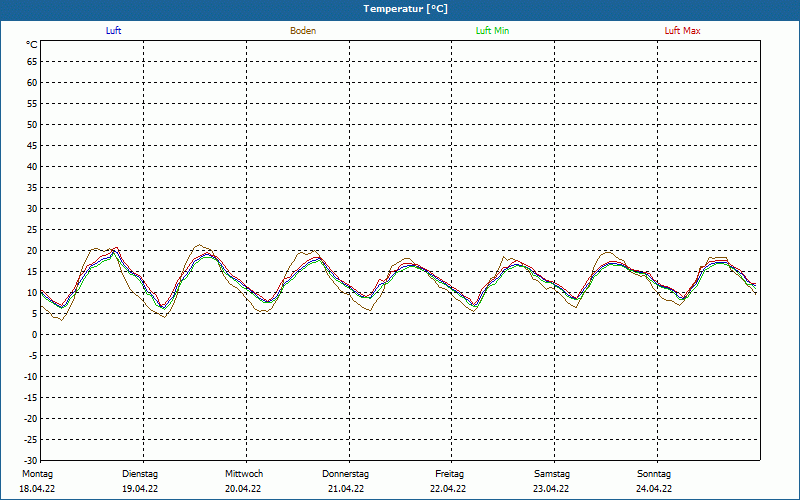Click the date 23.04.22
The height and width of the screenshot is (500, 800).
[x=551, y=489]
